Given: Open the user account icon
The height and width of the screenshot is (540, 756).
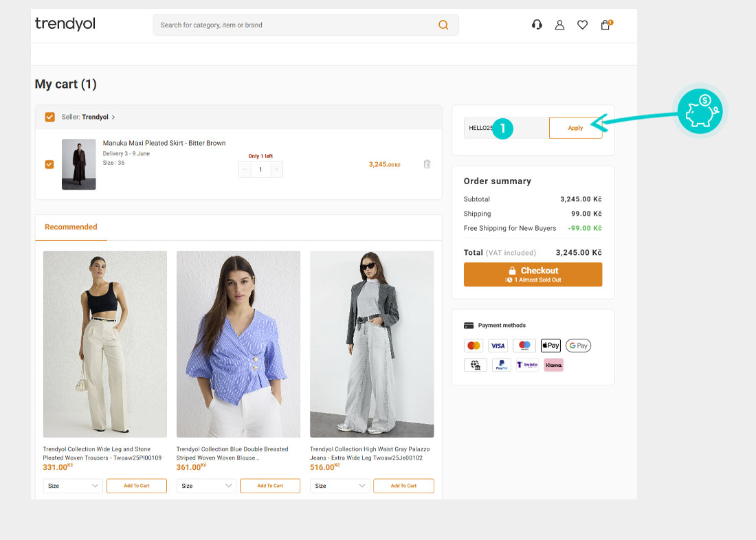Looking at the screenshot, I should click(x=559, y=25).
